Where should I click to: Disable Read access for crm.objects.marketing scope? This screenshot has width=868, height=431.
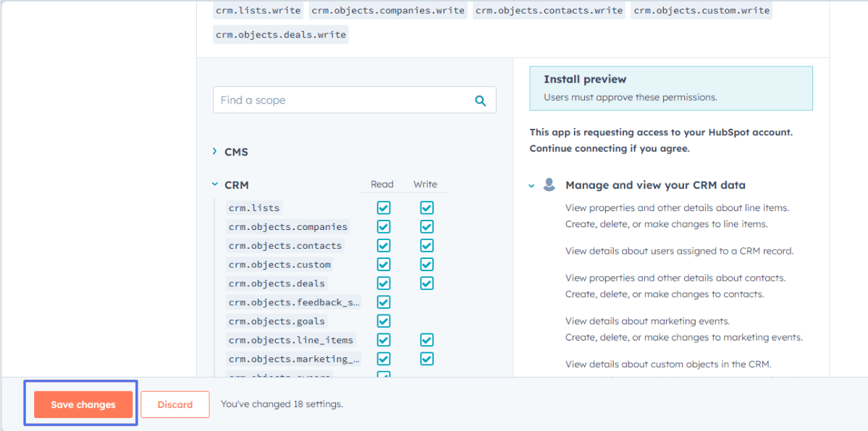tap(383, 358)
